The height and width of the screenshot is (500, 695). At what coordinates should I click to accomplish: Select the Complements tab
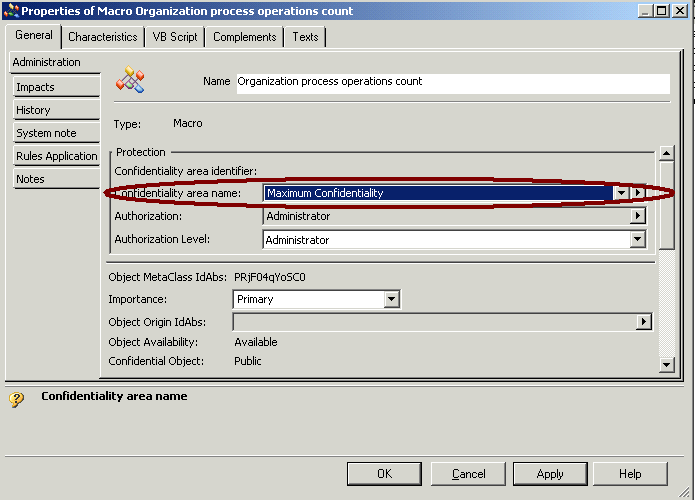(244, 37)
